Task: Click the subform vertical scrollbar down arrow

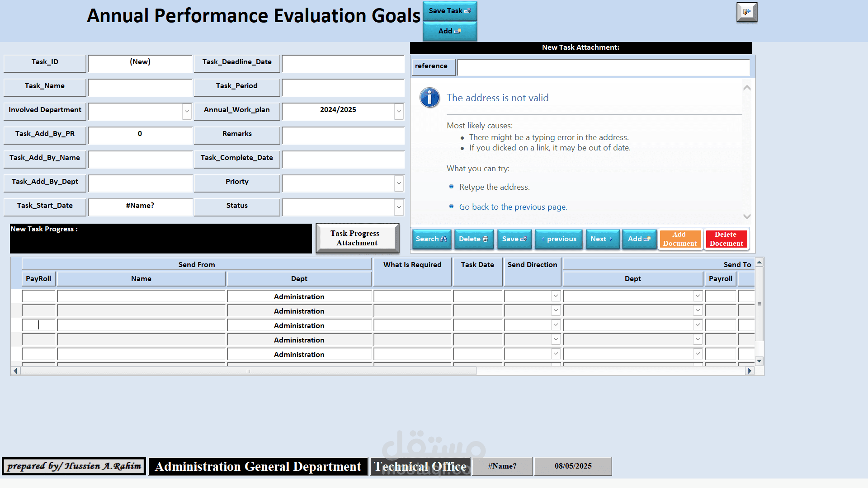Action: [x=759, y=361]
